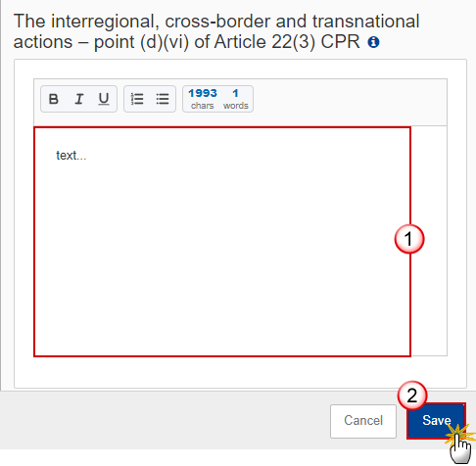
Task: Insert a bulleted list
Action: pos(163,99)
